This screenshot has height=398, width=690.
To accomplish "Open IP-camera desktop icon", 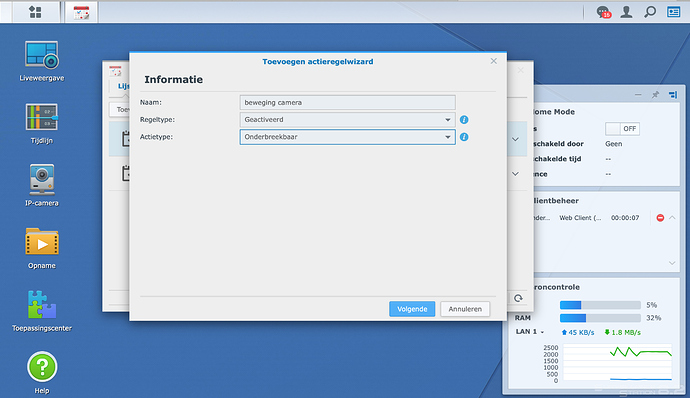I will tap(42, 185).
